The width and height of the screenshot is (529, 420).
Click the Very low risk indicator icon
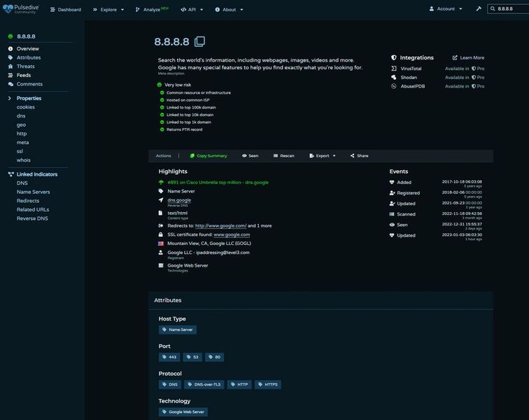coord(160,85)
